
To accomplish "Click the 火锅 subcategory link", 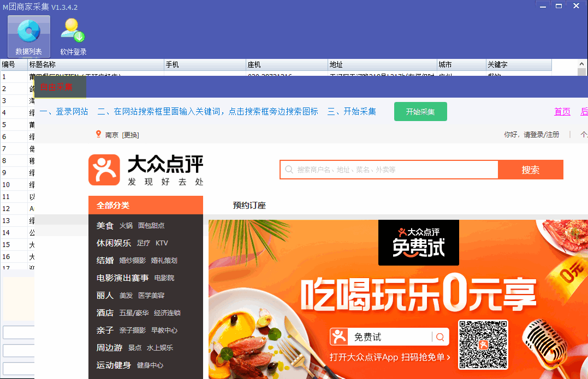I will point(126,225).
